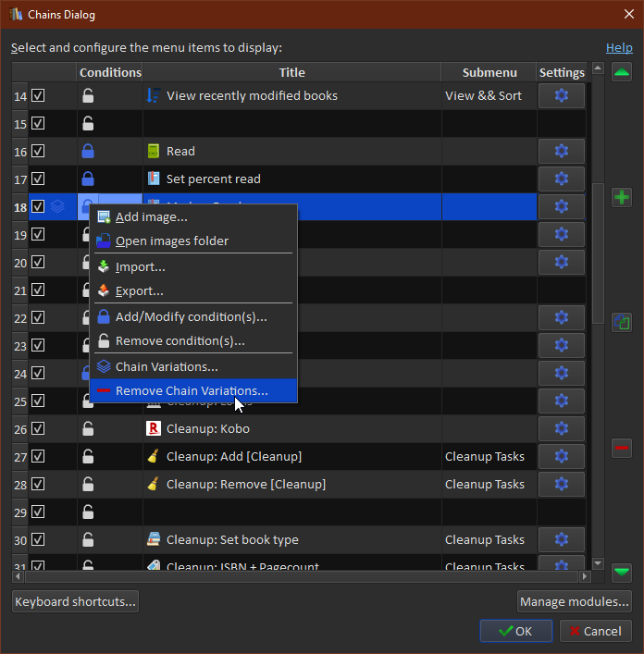Toggle the checkbox for row 30
644x654 pixels.
tap(38, 539)
